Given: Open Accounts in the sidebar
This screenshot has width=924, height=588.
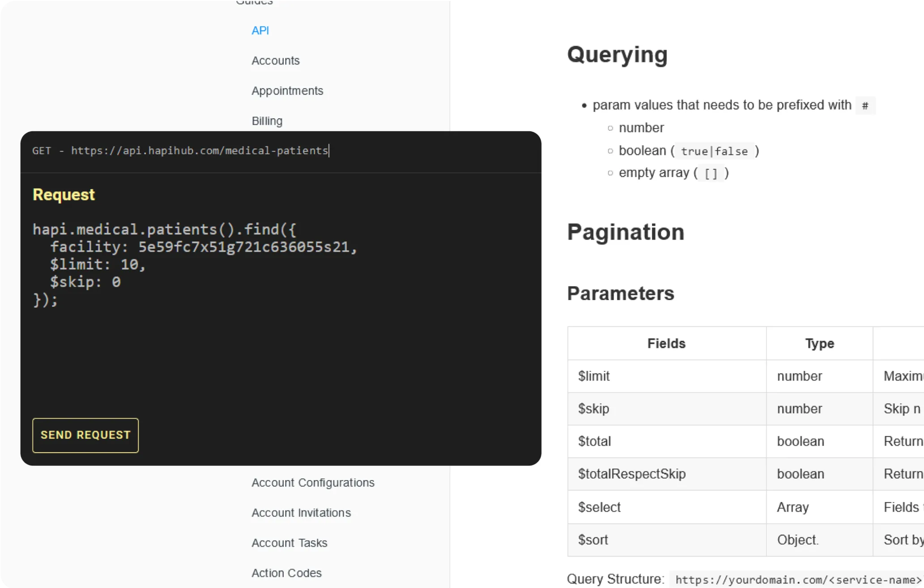Looking at the screenshot, I should (x=275, y=60).
